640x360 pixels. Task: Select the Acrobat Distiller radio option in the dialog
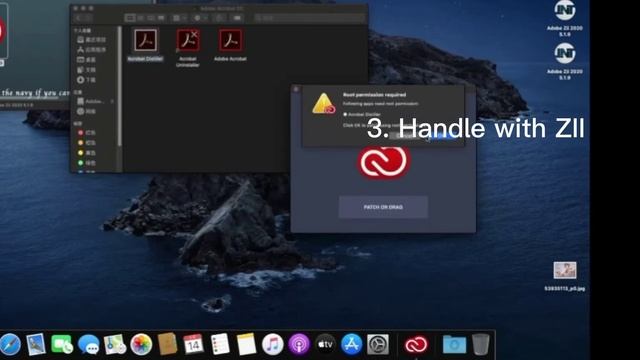(x=345, y=114)
